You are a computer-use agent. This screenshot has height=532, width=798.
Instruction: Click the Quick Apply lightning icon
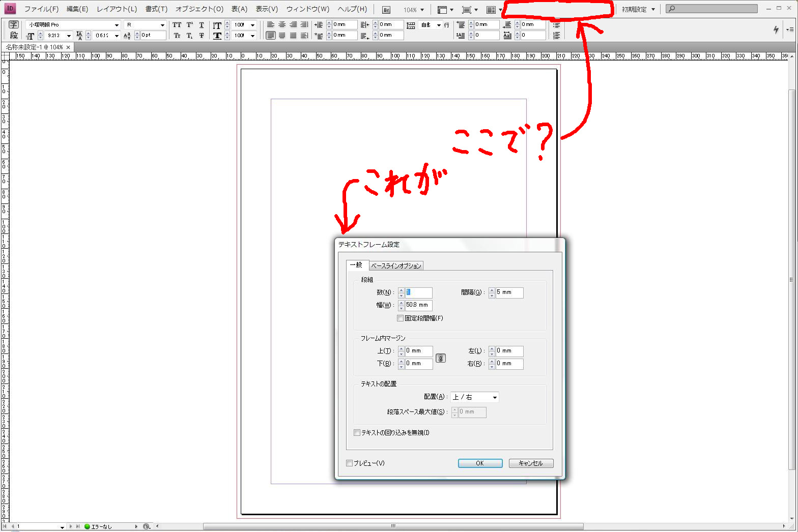[x=776, y=29]
